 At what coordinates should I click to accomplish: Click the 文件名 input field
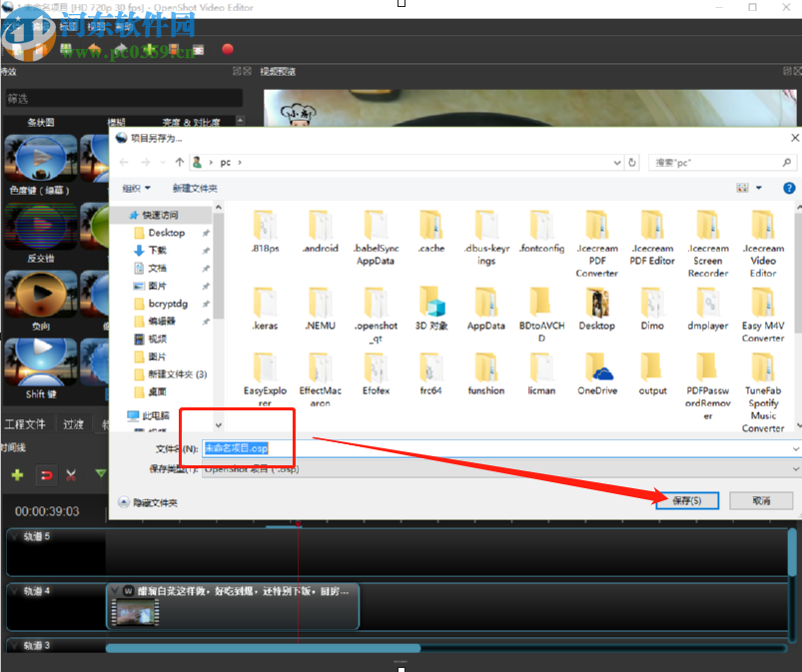pyautogui.click(x=499, y=449)
